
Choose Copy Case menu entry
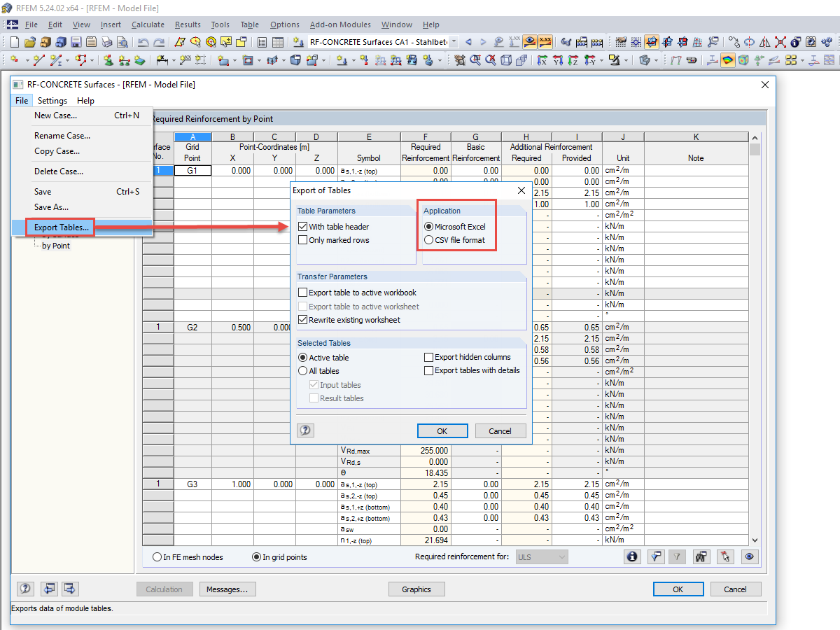coord(83,151)
